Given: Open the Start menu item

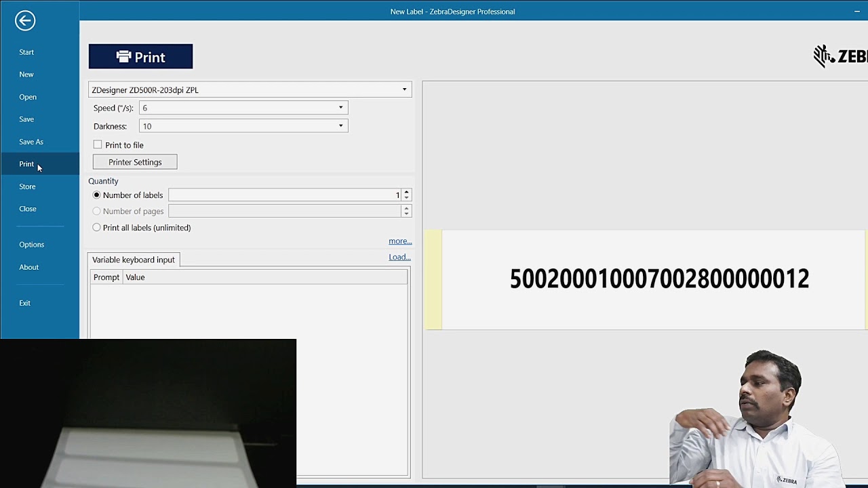Looking at the screenshot, I should click(26, 52).
